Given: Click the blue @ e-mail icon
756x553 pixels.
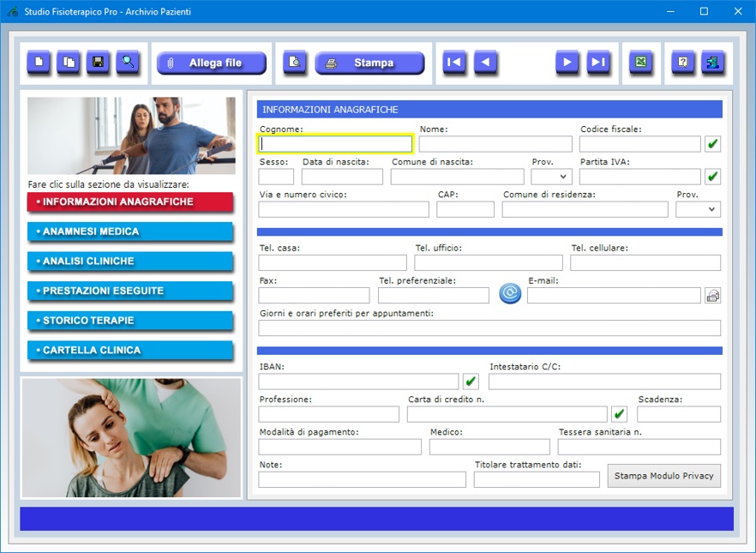Looking at the screenshot, I should (510, 293).
